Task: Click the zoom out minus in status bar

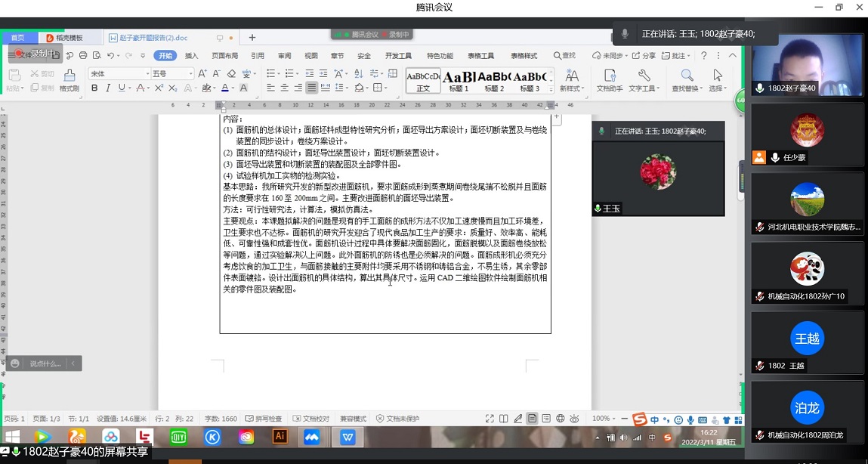Action: tap(625, 419)
